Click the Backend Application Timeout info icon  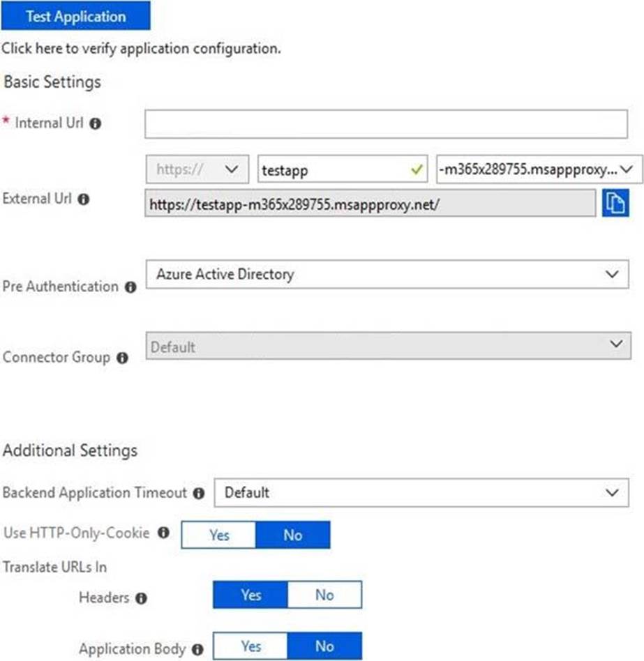click(199, 494)
